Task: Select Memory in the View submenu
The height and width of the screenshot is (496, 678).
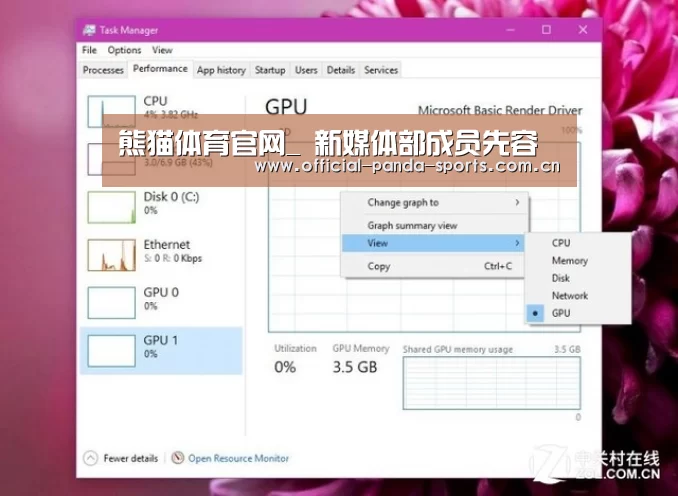Action: point(578,261)
